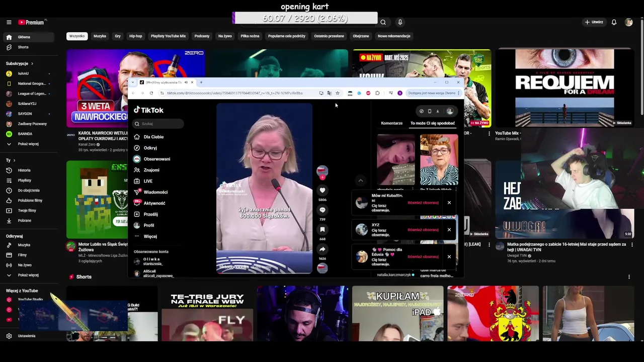Screen dimensions: 644x362
Task: Open the TE-TRIS JURY Shorts thumbnail
Action: tap(207, 313)
